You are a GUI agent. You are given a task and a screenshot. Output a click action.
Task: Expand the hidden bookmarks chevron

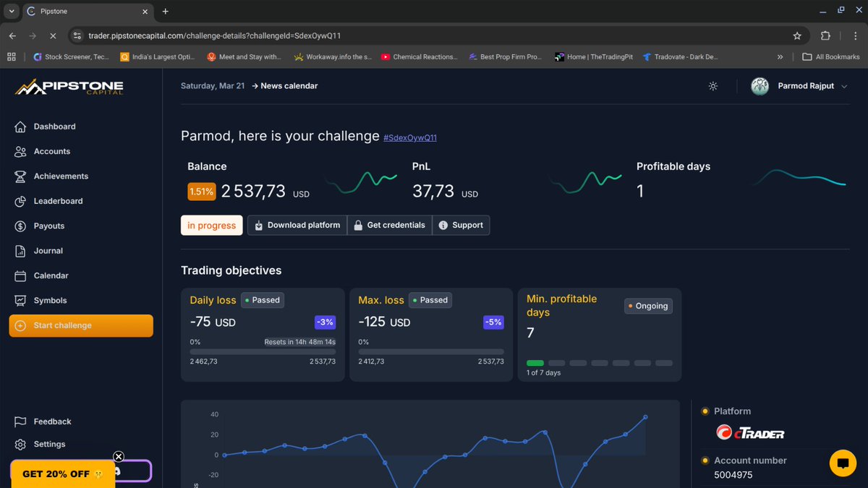point(780,56)
